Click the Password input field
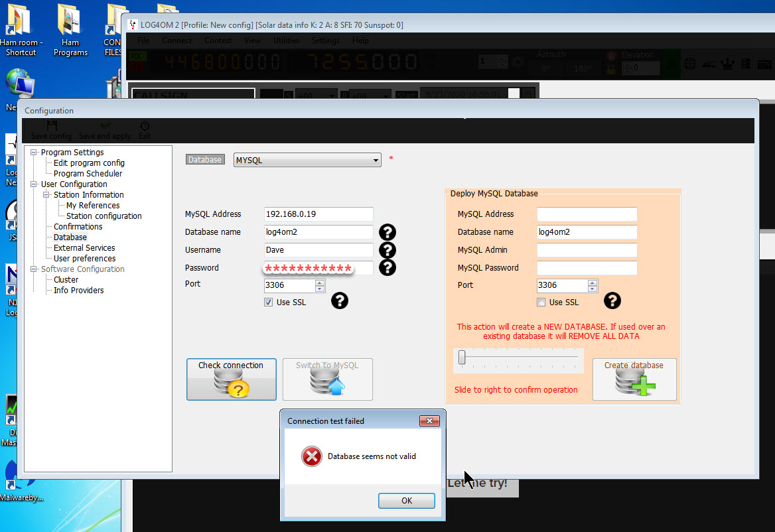The image size is (775, 532). tap(318, 268)
